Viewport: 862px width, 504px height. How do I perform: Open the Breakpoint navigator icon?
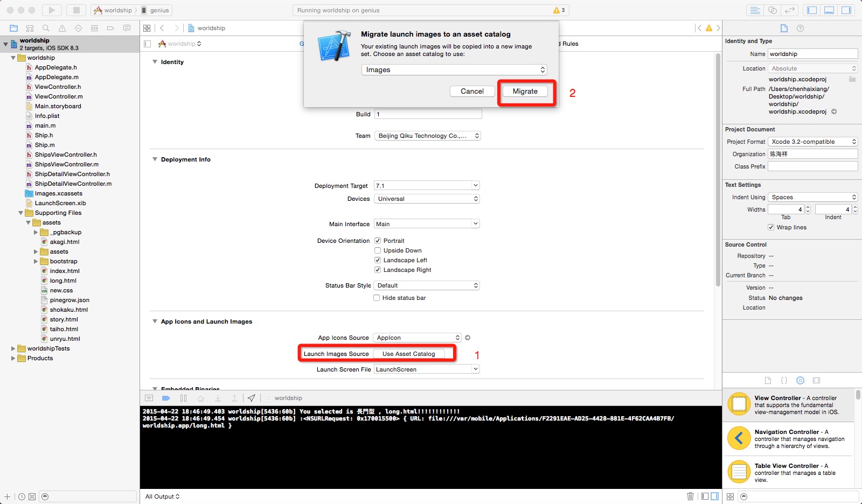tap(110, 28)
